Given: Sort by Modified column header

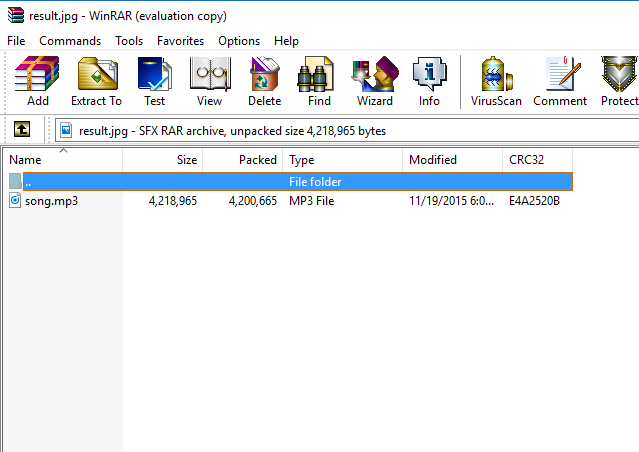Looking at the screenshot, I should [x=452, y=160].
